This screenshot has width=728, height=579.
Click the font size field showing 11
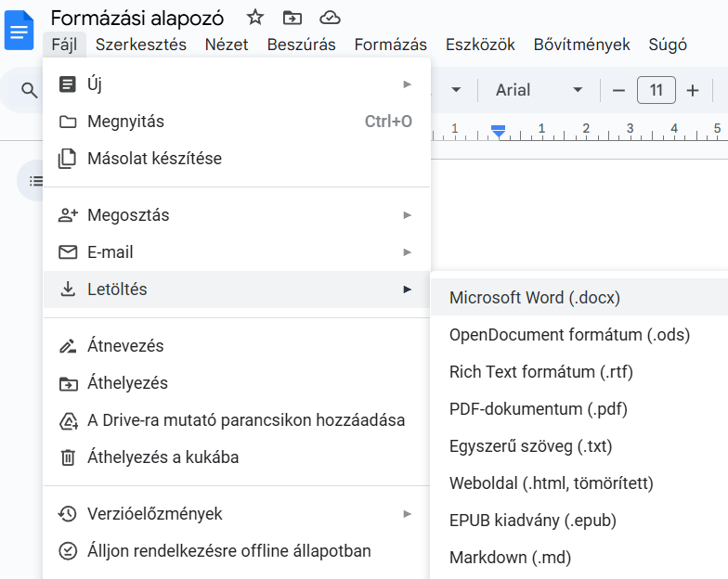pos(656,90)
